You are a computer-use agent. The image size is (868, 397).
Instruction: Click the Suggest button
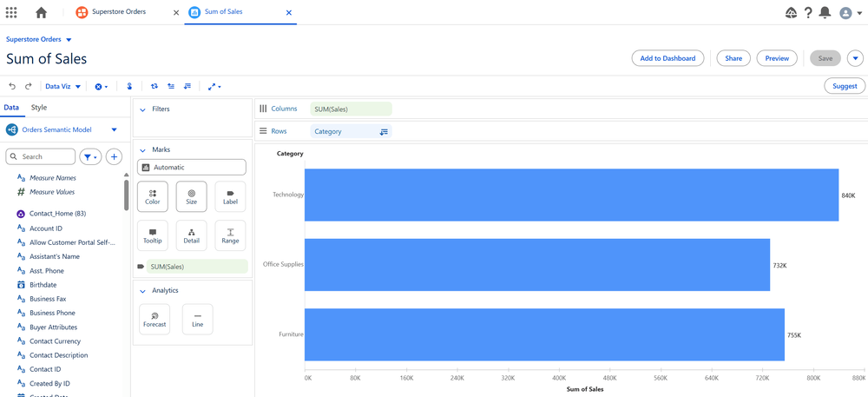(x=845, y=86)
